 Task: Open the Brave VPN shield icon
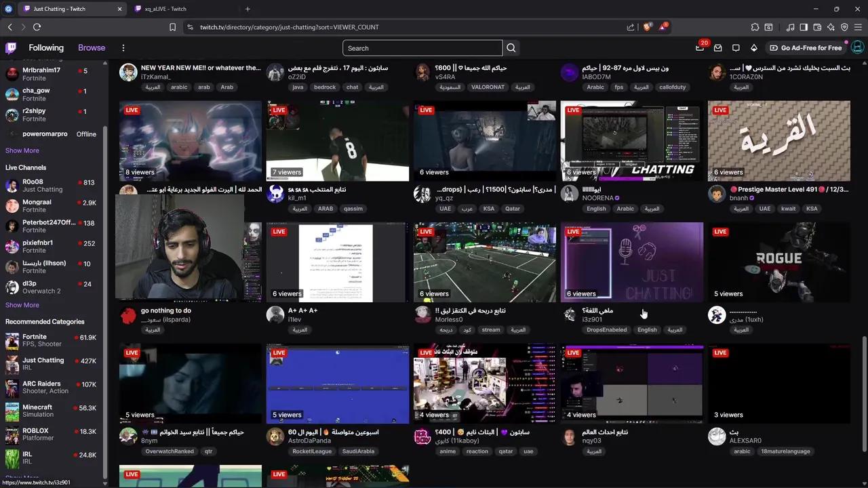point(844,27)
